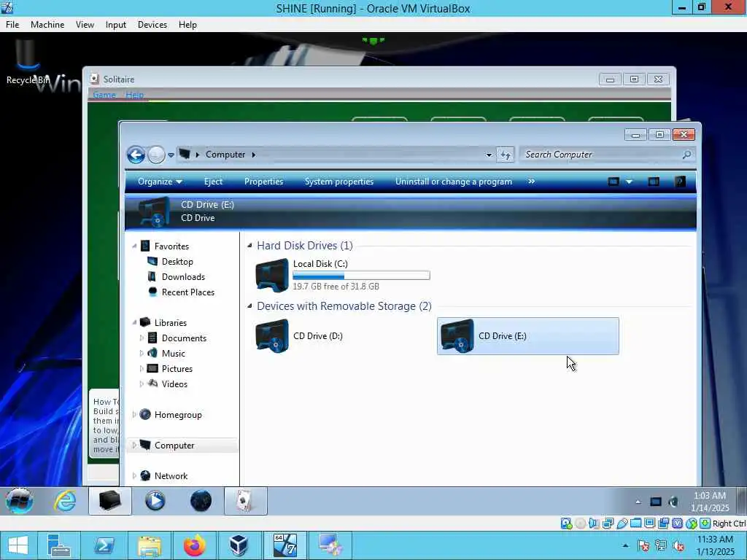
Task: Launch Internet Explorer from guest taskbar
Action: click(x=65, y=501)
